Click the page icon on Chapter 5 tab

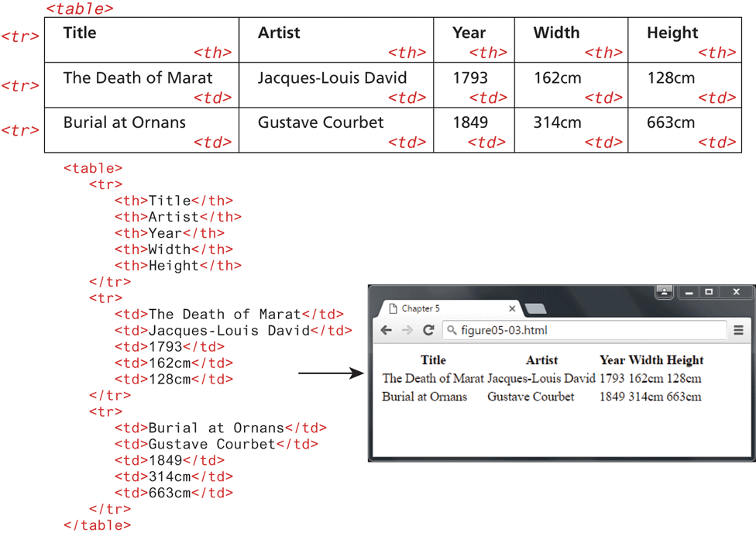tap(392, 308)
